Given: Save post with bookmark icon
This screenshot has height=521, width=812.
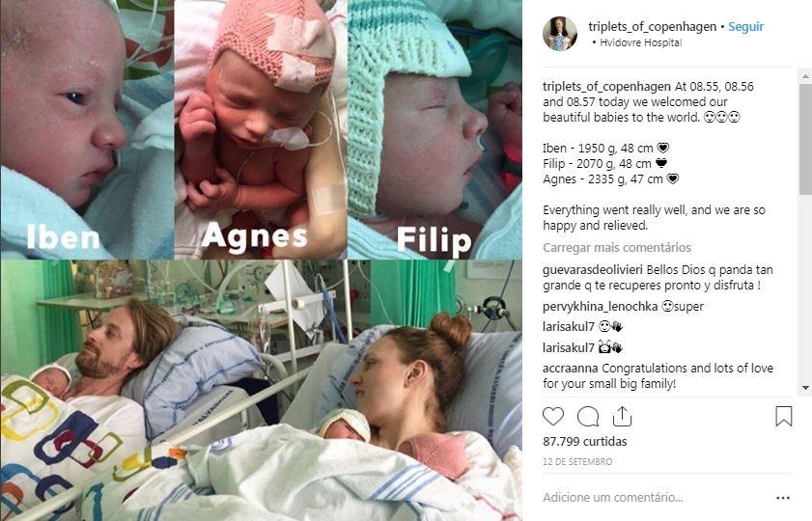Looking at the screenshot, I should point(784,416).
